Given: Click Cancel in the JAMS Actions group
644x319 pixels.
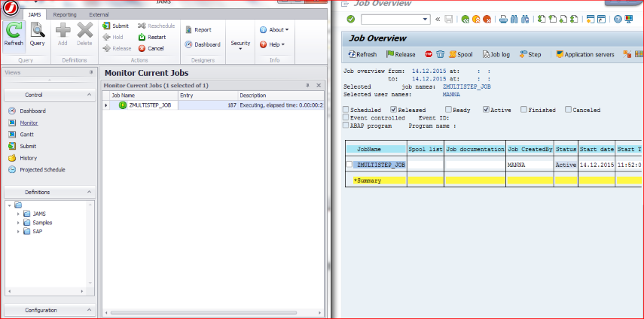Looking at the screenshot, I should [x=151, y=48].
